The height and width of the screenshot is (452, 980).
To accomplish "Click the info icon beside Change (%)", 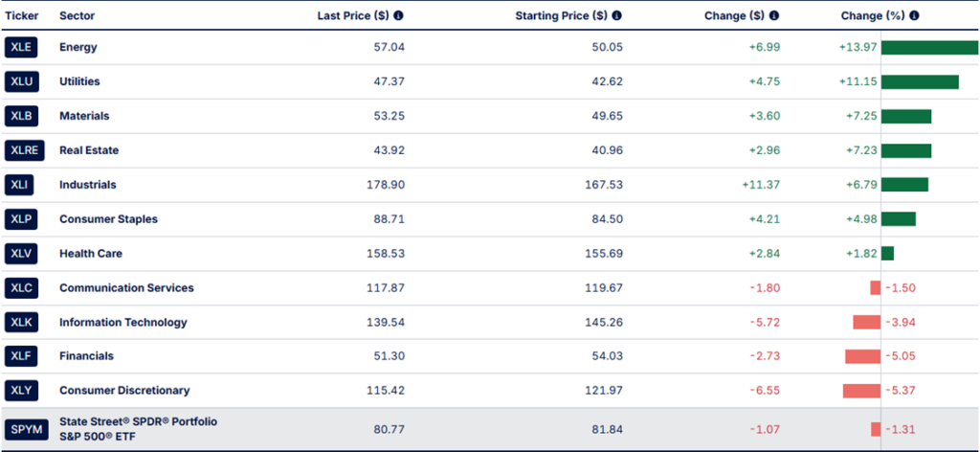I will pos(916,15).
